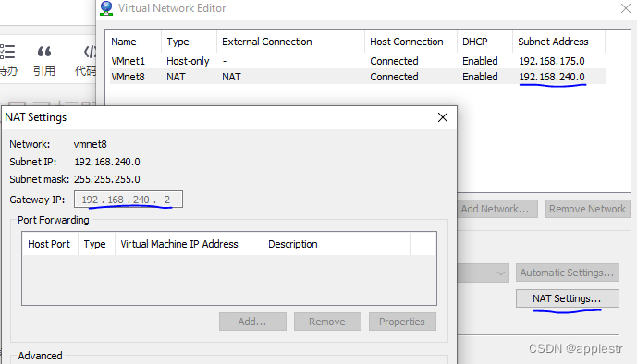Screen dimensions: 637x364
Task: Click the Automatic Settings button
Action: tap(568, 273)
